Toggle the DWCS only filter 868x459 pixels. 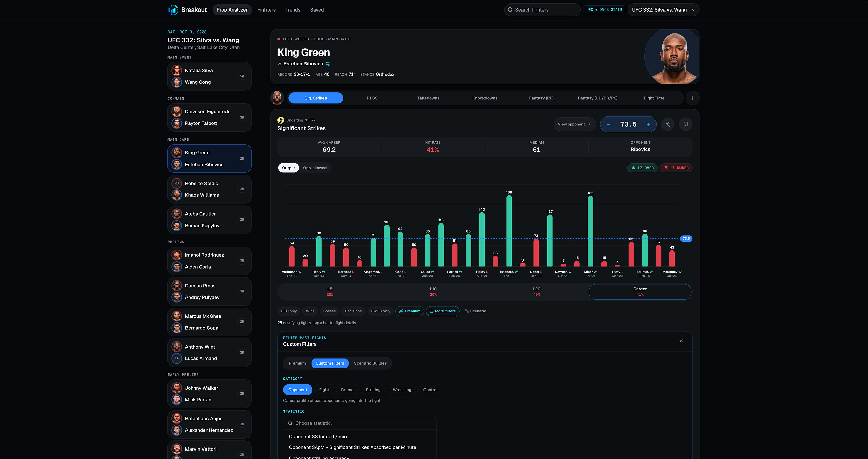(x=380, y=311)
